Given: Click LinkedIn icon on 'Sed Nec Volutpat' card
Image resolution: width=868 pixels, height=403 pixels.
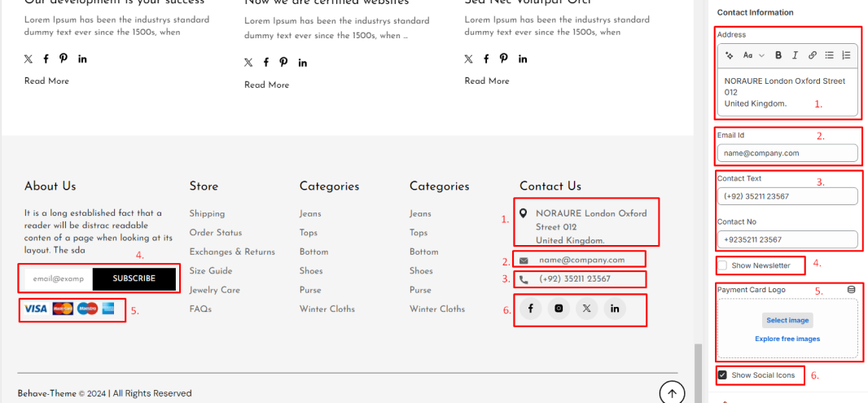Looking at the screenshot, I should pos(523,59).
